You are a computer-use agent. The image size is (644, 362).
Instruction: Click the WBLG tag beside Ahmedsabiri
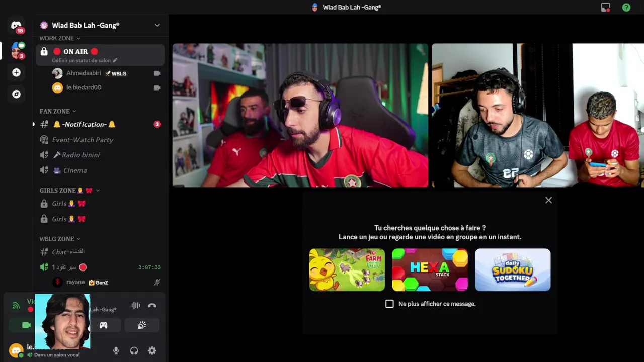(x=116, y=73)
